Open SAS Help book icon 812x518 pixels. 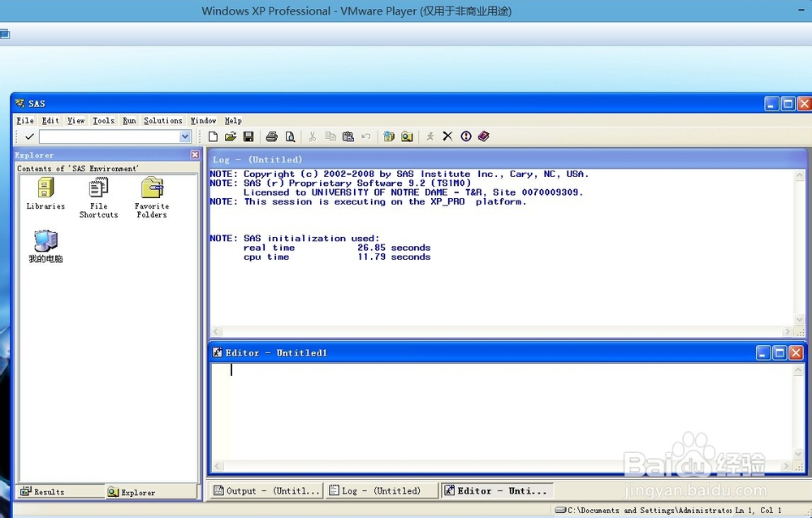(x=484, y=136)
